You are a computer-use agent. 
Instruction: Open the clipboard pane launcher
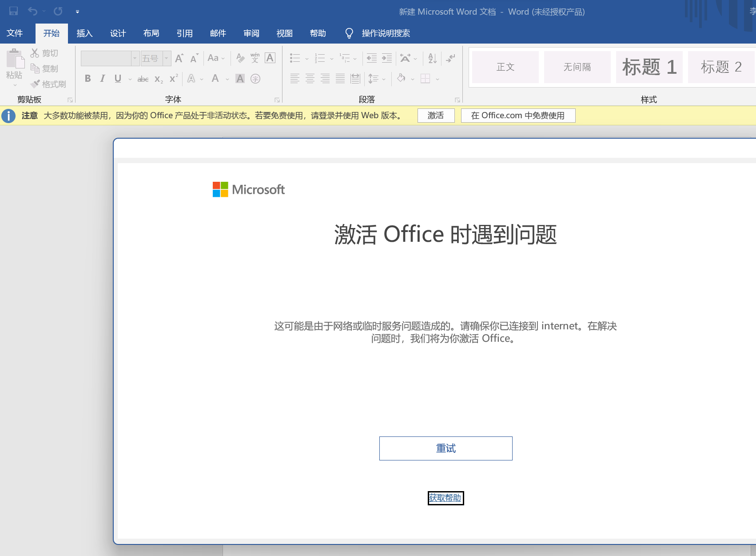pyautogui.click(x=70, y=100)
